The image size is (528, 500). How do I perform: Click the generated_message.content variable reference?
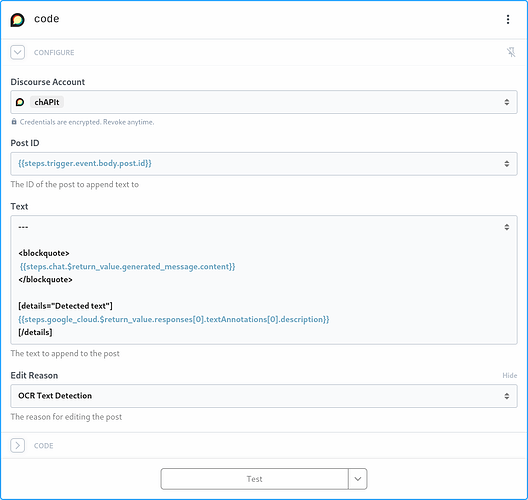click(127, 267)
